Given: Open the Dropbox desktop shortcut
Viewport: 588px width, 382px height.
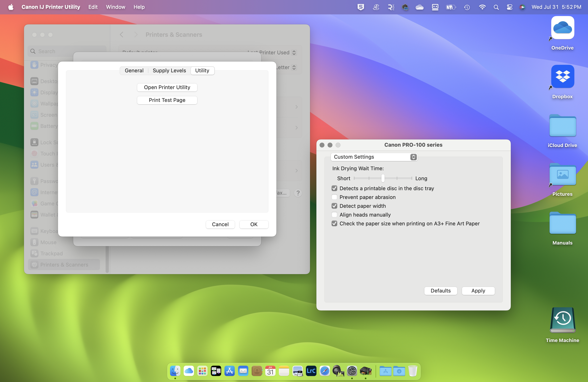Looking at the screenshot, I should tap(562, 77).
